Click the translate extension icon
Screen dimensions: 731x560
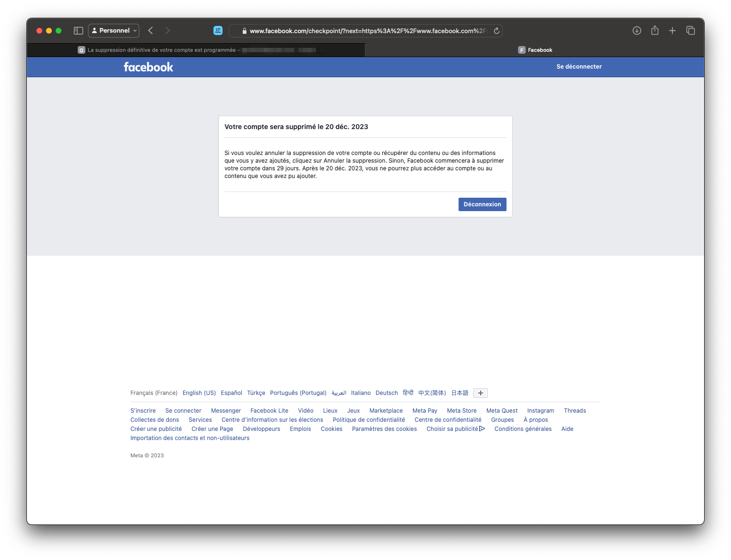[218, 31]
